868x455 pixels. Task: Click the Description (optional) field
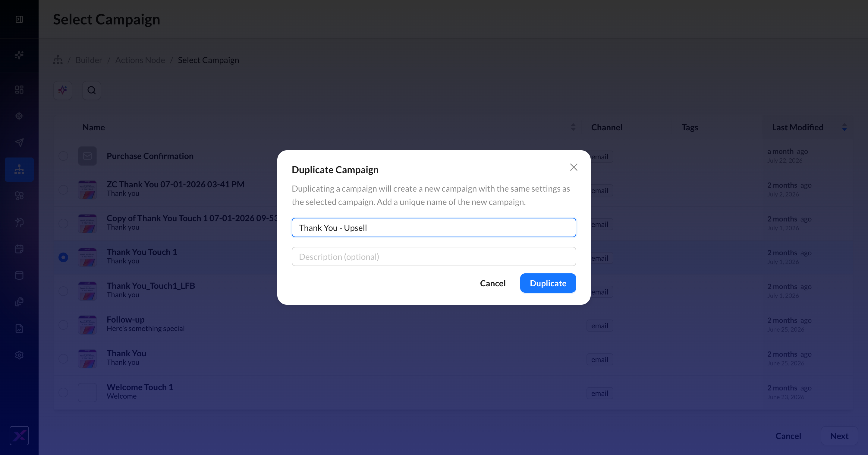(x=434, y=257)
